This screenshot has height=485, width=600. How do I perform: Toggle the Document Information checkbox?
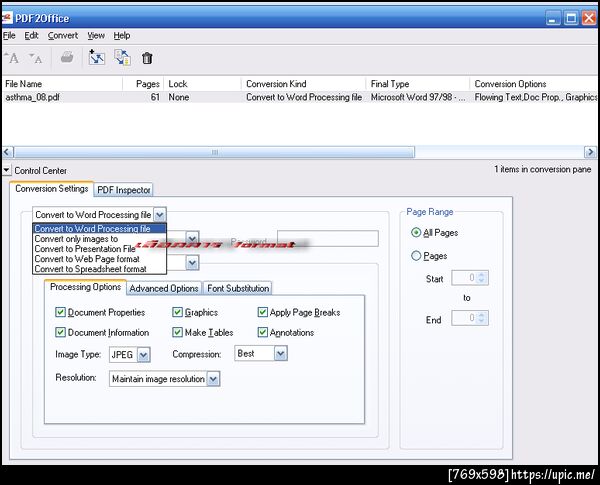[x=60, y=332]
